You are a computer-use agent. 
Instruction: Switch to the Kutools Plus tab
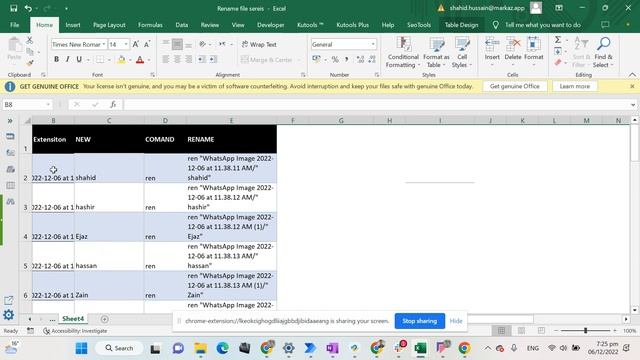(x=352, y=25)
